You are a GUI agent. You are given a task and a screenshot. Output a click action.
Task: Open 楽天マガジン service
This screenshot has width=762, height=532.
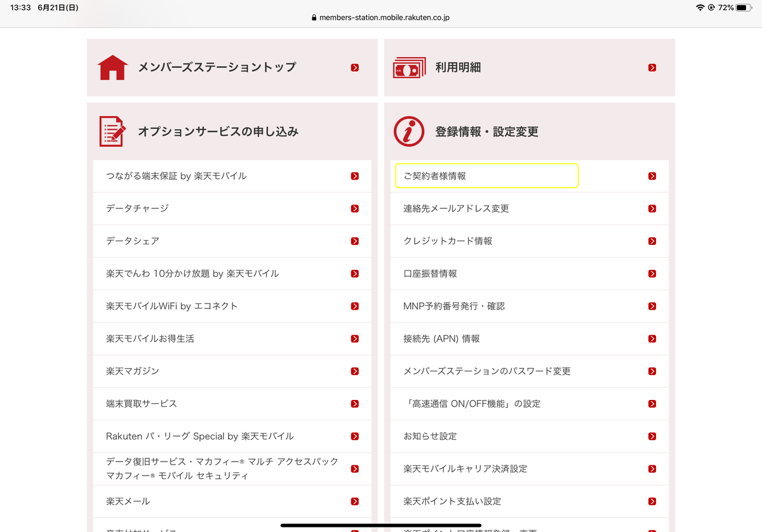click(232, 371)
